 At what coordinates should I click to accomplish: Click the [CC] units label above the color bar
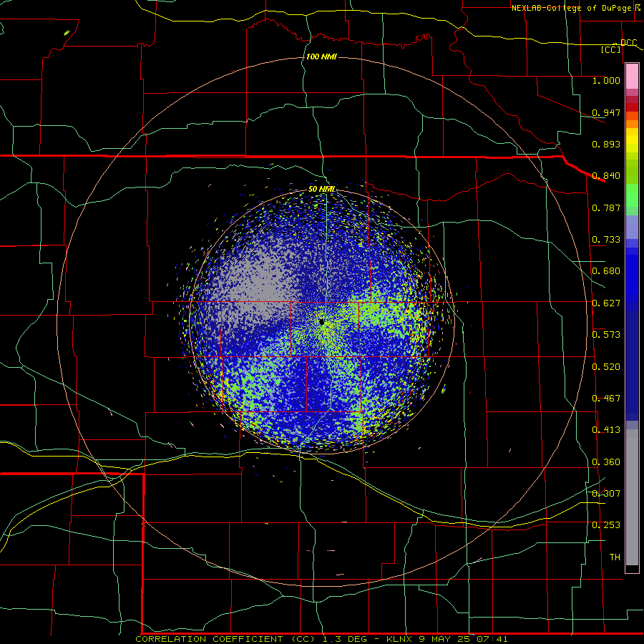611,49
